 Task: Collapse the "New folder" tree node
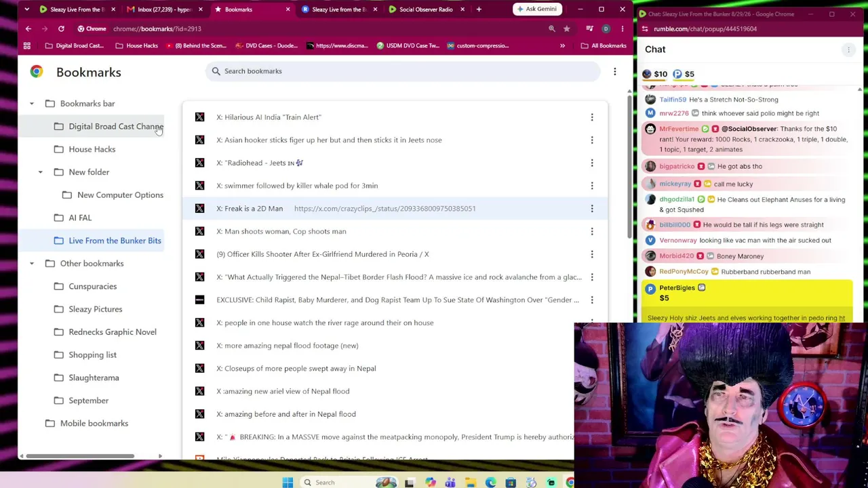click(40, 172)
